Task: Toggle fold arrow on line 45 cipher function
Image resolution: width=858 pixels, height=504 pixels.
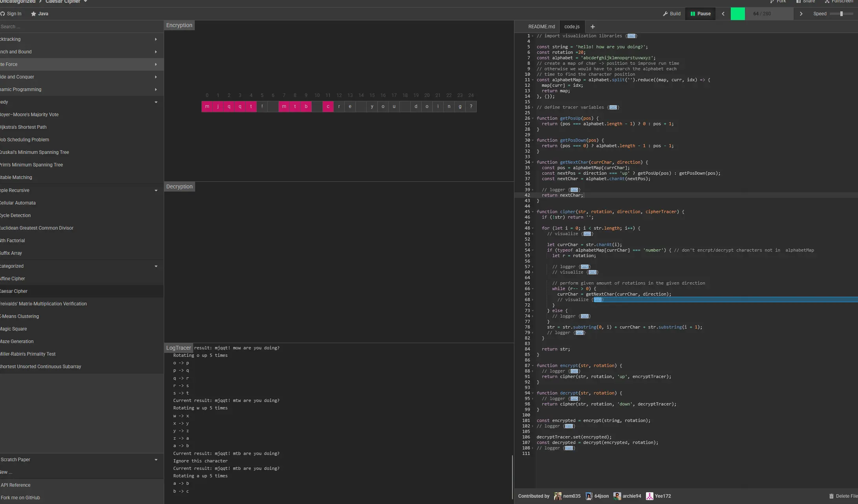Action: [x=532, y=212]
